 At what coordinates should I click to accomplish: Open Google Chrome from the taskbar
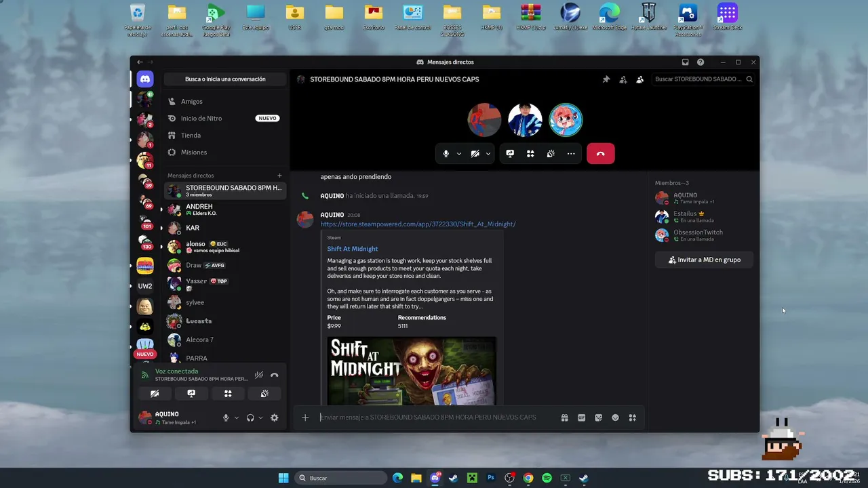(x=528, y=478)
